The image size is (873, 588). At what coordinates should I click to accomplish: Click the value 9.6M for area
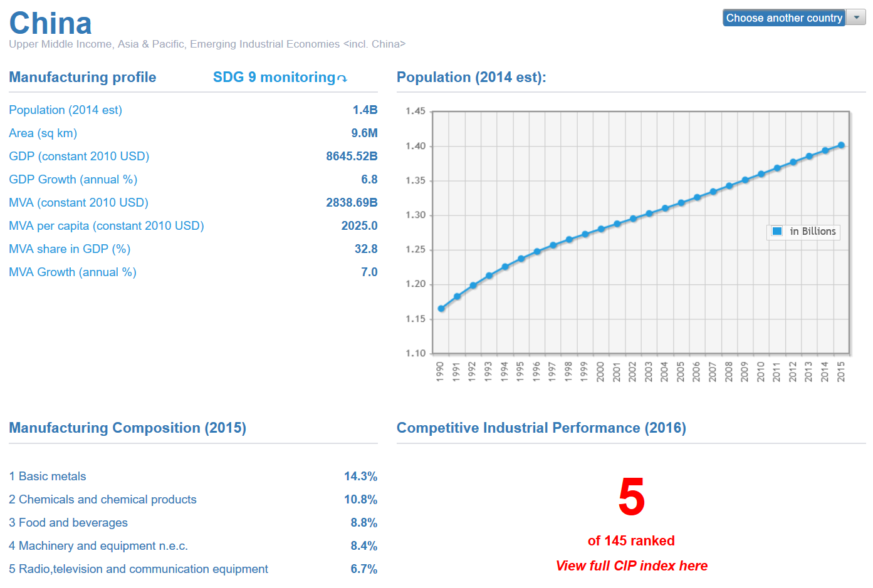364,133
